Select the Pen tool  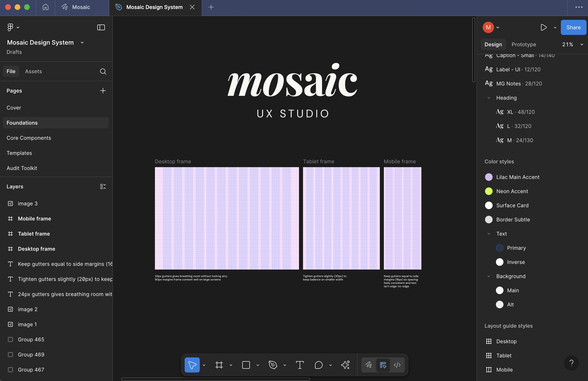coord(273,365)
